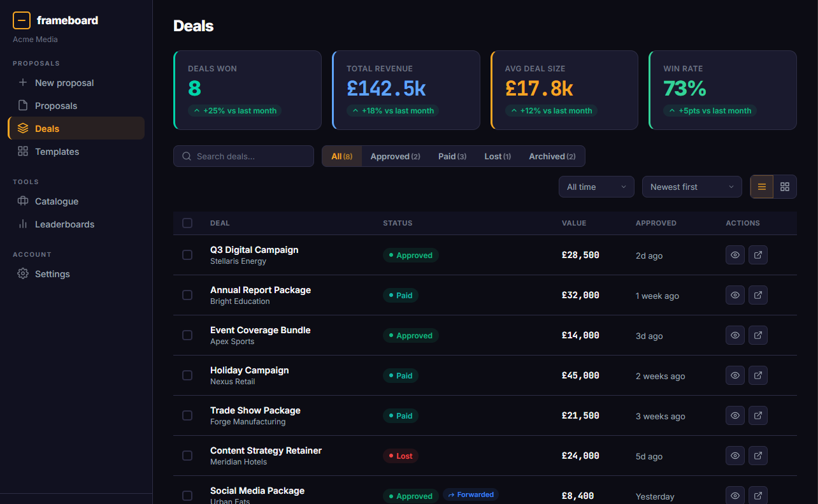Open Content Strategy Retainer externally
The width and height of the screenshot is (818, 504).
pyautogui.click(x=758, y=456)
